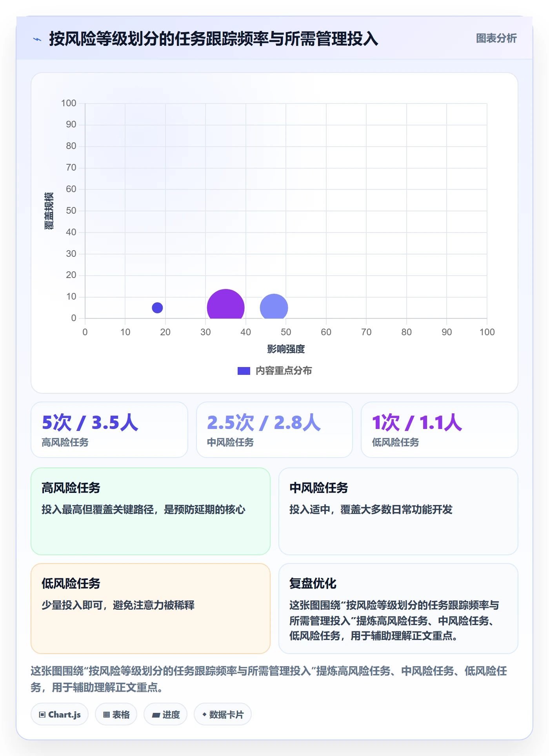The width and height of the screenshot is (549, 756).
Task: Click the 数据卡片 tag chip
Action: (x=223, y=714)
